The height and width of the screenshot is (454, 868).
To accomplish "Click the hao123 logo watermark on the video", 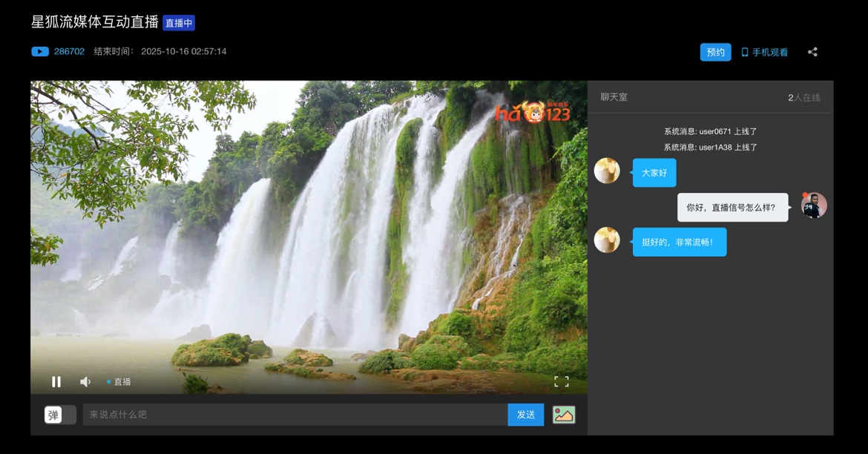I will [533, 112].
